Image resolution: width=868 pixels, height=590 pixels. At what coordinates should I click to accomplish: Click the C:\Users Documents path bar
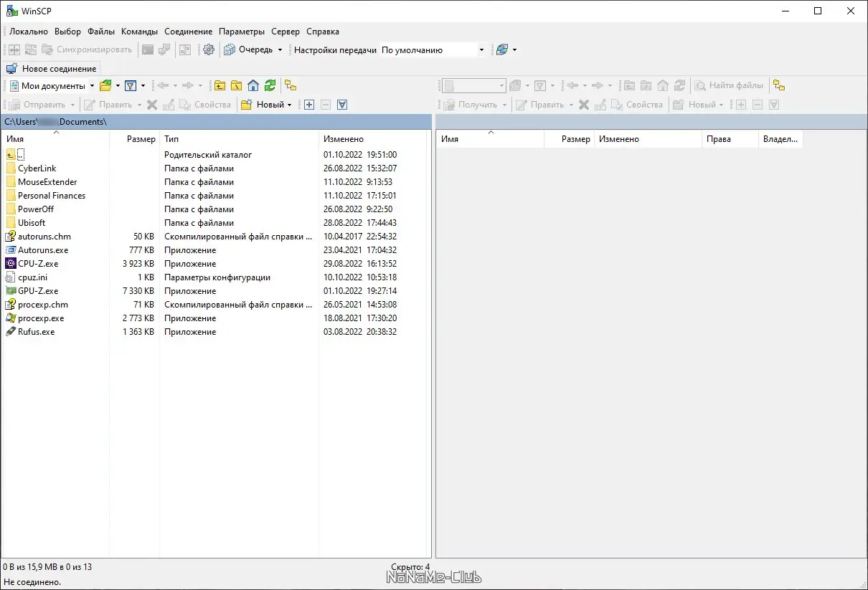216,122
